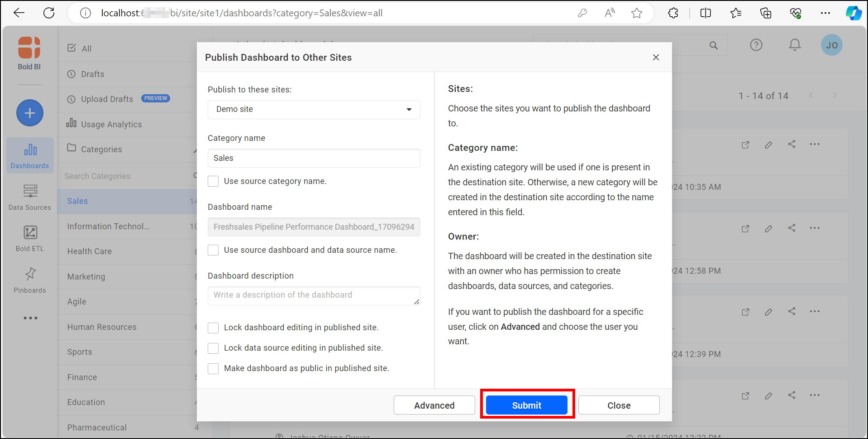Image resolution: width=868 pixels, height=439 pixels.
Task: Open the help question mark icon
Action: [x=756, y=45]
